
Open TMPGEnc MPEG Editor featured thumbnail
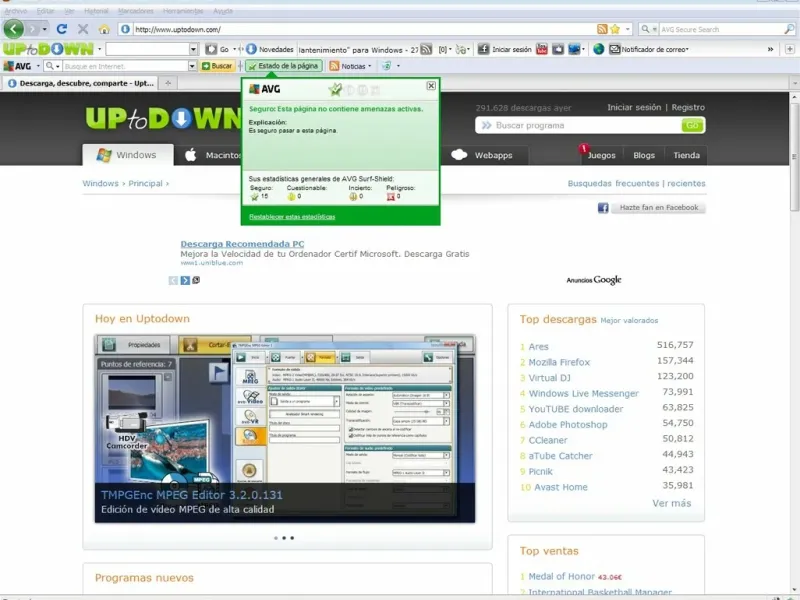(285, 429)
